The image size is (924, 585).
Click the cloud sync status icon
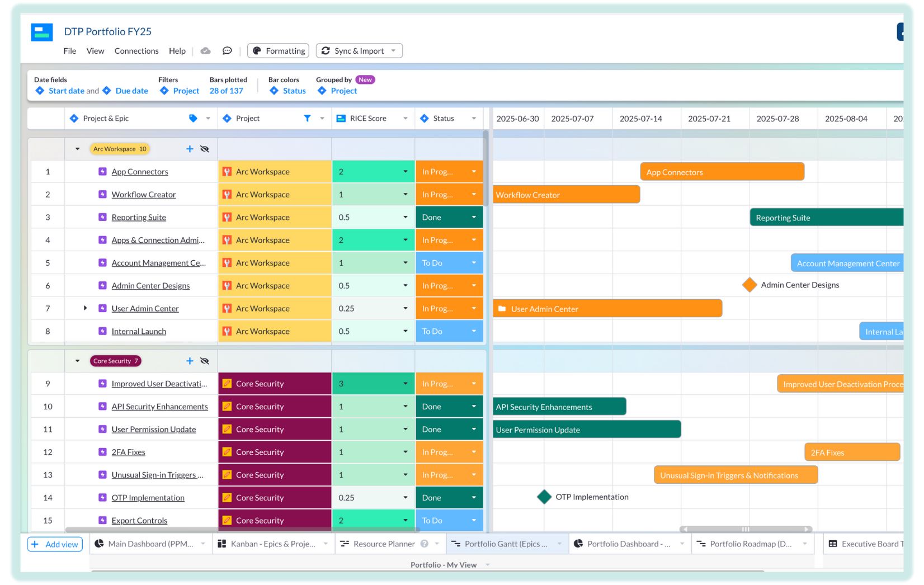click(x=206, y=51)
